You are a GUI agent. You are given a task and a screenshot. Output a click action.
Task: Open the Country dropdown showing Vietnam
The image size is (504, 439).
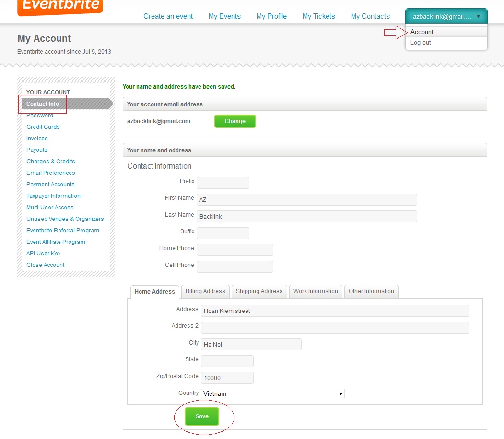[272, 393]
